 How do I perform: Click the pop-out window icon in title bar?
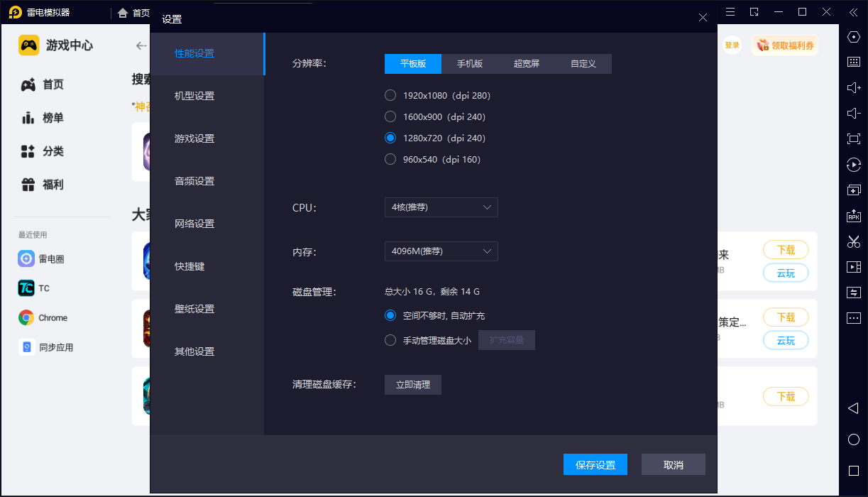click(754, 12)
